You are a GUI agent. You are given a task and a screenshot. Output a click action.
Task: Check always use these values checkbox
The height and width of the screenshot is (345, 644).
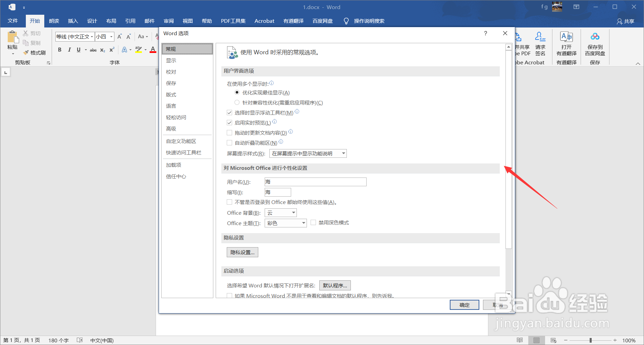(x=229, y=202)
